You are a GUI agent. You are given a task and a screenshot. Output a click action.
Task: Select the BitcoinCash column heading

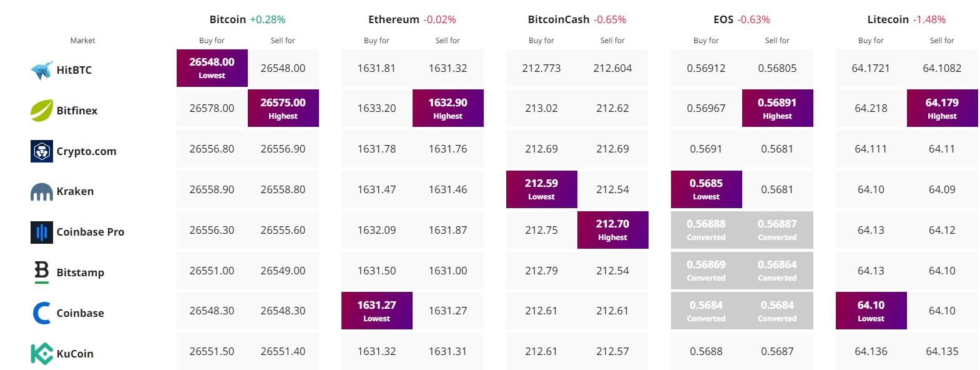[559, 19]
